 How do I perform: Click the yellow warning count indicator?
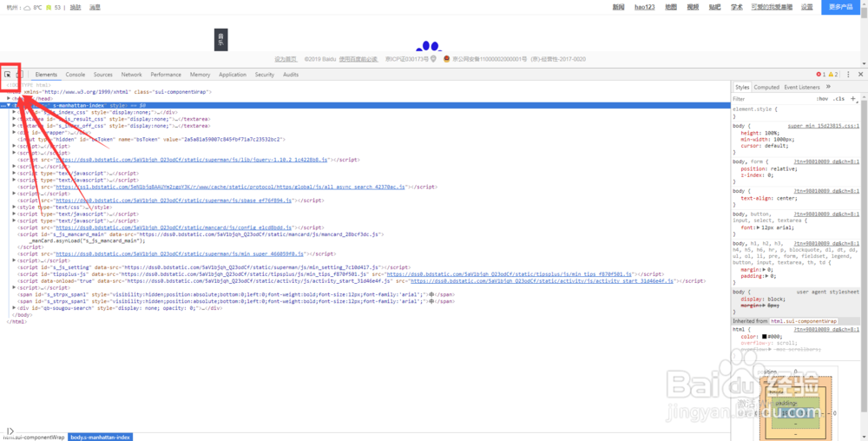(833, 74)
